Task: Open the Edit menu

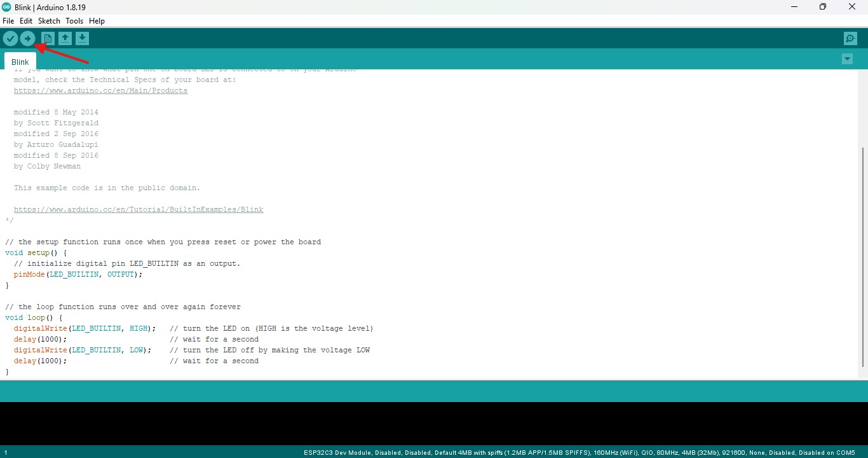Action: (x=26, y=21)
